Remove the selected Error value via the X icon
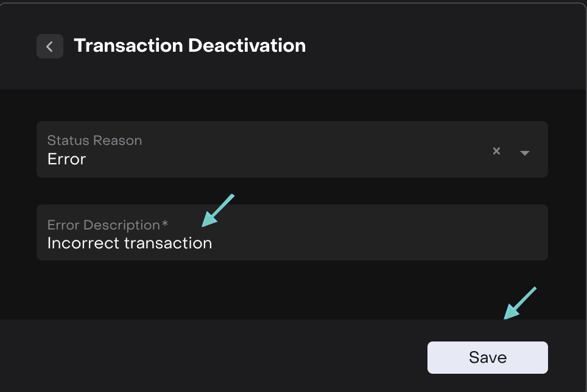 pyautogui.click(x=496, y=151)
